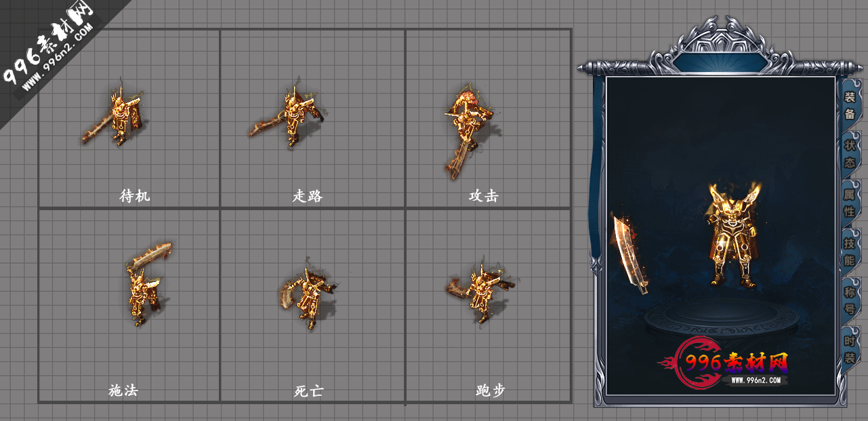Click the 跑步 label text

coord(490,391)
